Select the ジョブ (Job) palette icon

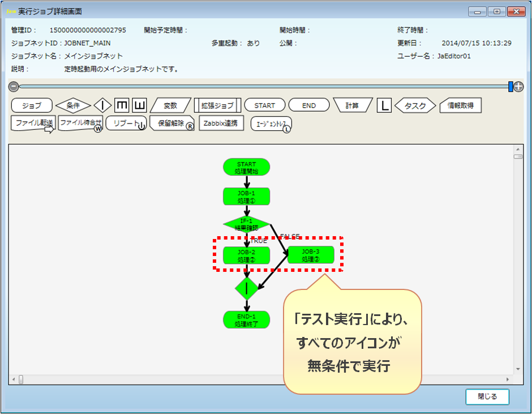(x=31, y=105)
